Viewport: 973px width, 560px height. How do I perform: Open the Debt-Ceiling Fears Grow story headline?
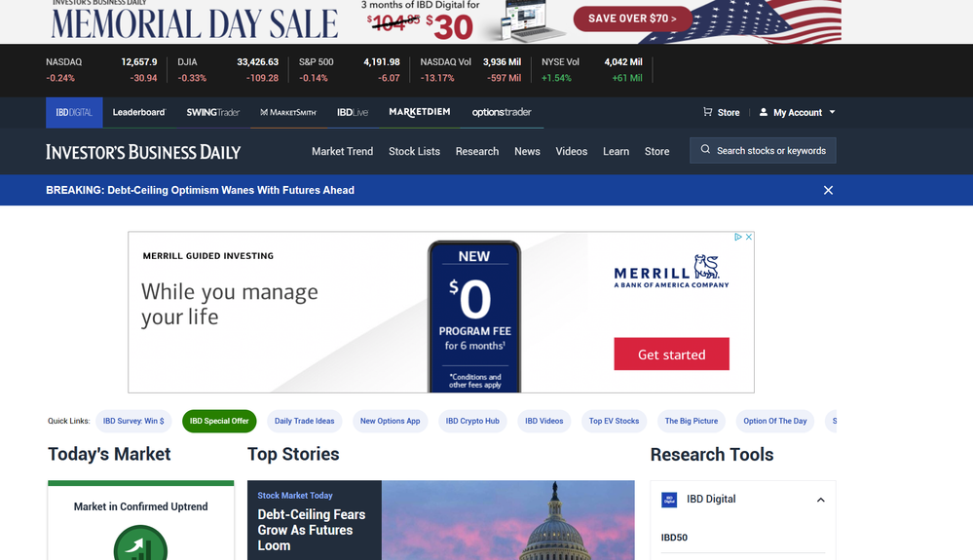pos(312,530)
